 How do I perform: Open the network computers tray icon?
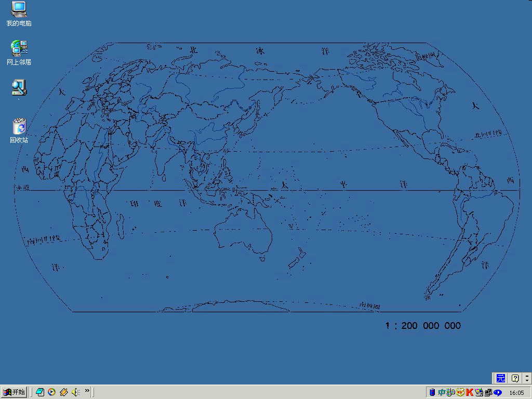[488, 392]
